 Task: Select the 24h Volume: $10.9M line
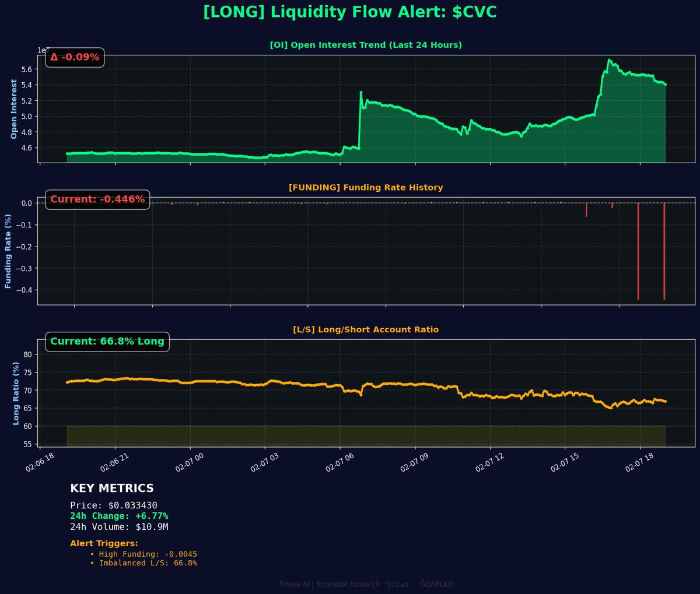pyautogui.click(x=119, y=526)
